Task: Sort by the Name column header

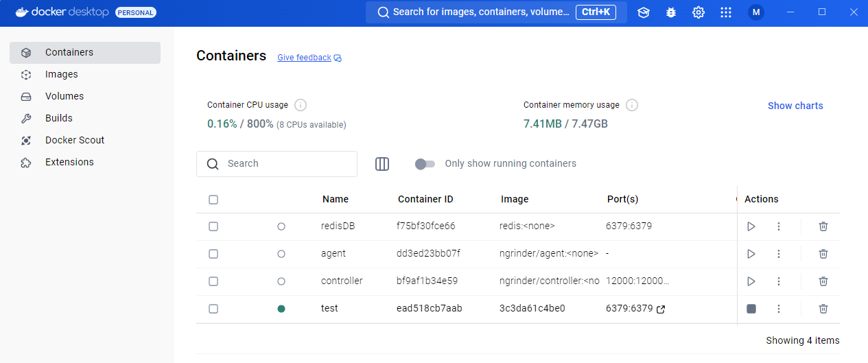Action: (x=336, y=199)
